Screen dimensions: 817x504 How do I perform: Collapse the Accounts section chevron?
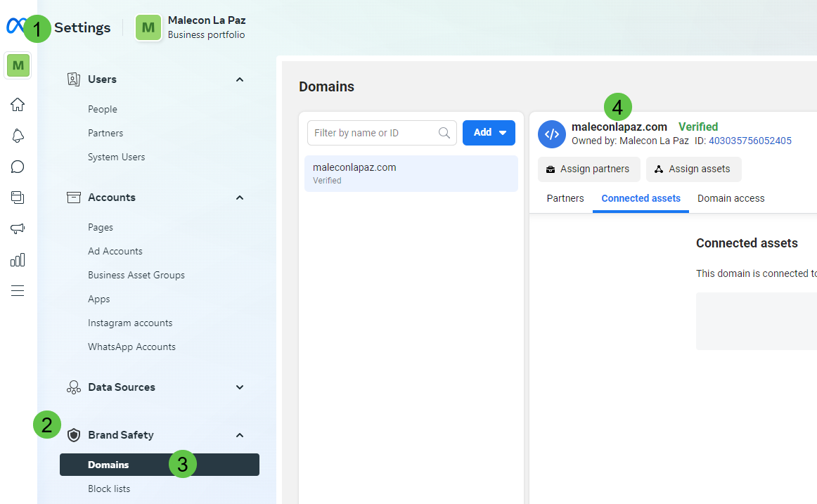[240, 198]
